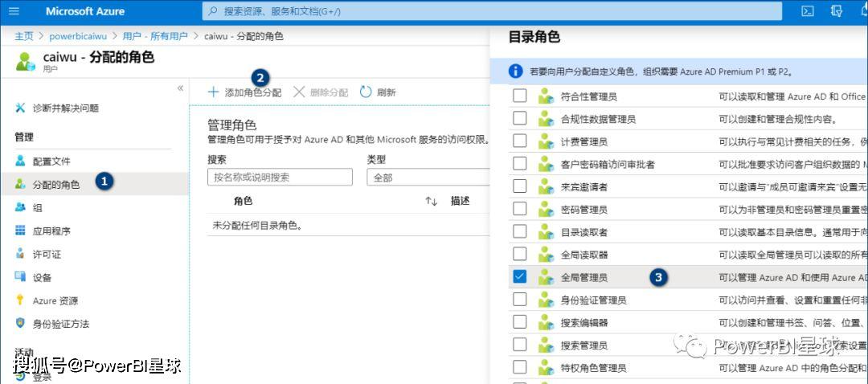
Task: Check the 搜索编辑器 checkbox
Action: [x=520, y=322]
